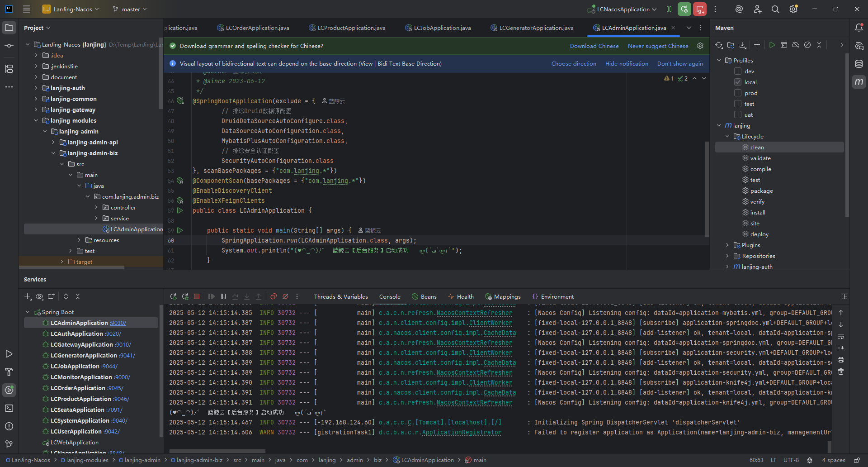Expand the Maven Plugins node
This screenshot has height=467, width=868.
point(727,245)
